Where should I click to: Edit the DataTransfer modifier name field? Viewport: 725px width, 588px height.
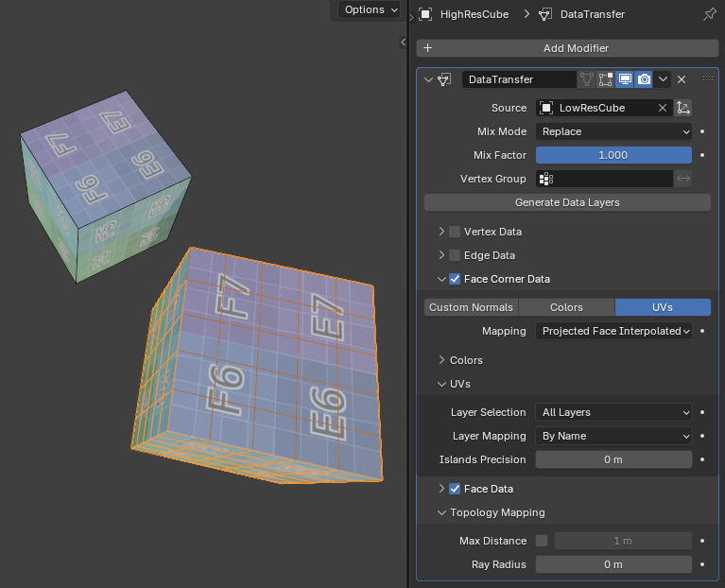tap(519, 79)
